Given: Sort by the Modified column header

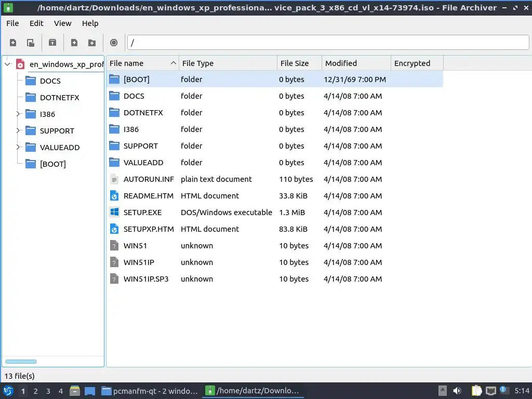Looking at the screenshot, I should [356, 63].
